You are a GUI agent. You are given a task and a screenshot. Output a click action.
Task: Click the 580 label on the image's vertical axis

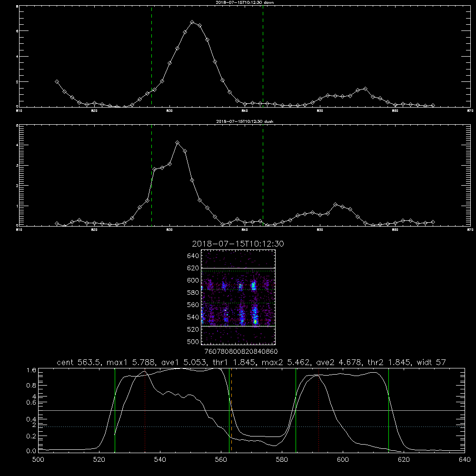tap(193, 293)
